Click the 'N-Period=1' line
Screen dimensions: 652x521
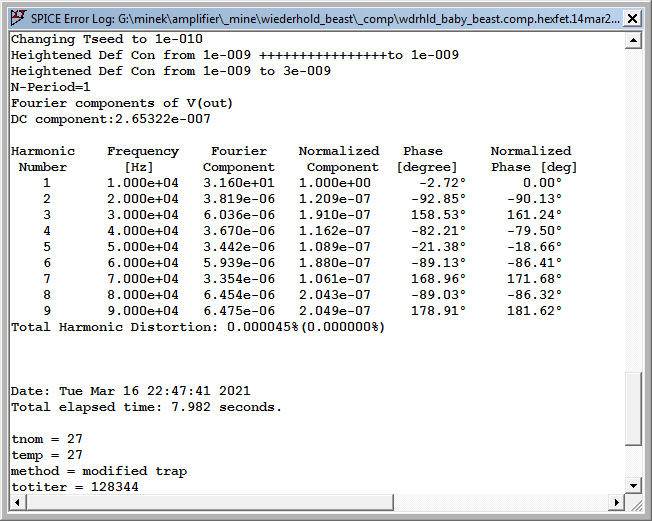point(50,87)
